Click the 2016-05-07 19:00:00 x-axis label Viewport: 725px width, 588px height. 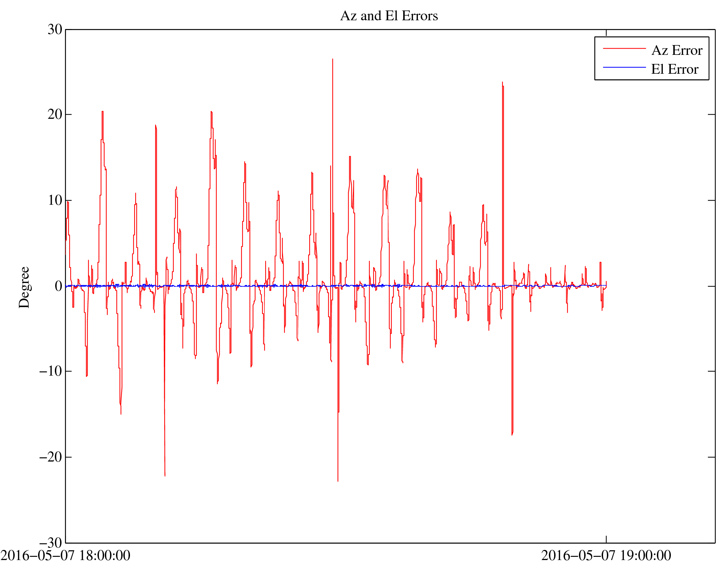[x=606, y=556]
